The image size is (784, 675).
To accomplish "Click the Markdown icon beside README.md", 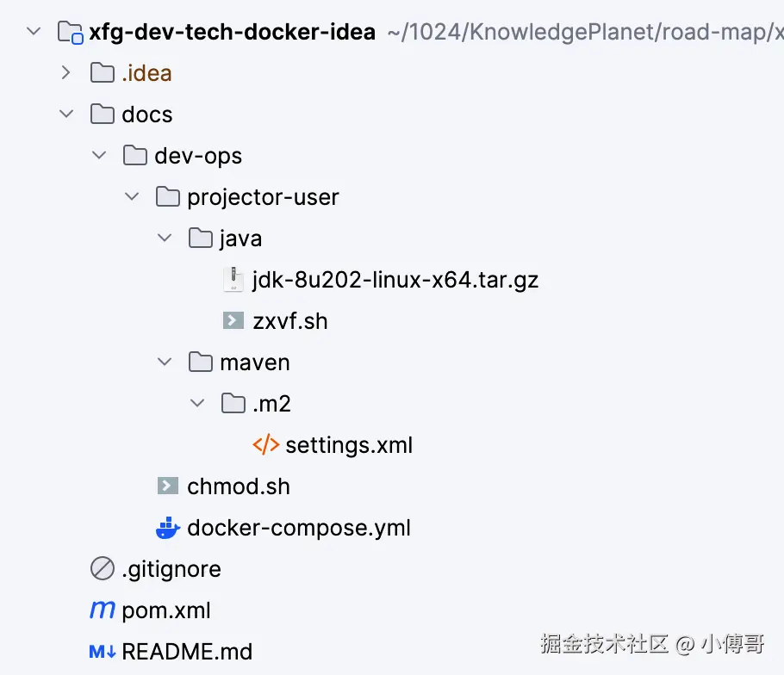I will coord(103,652).
